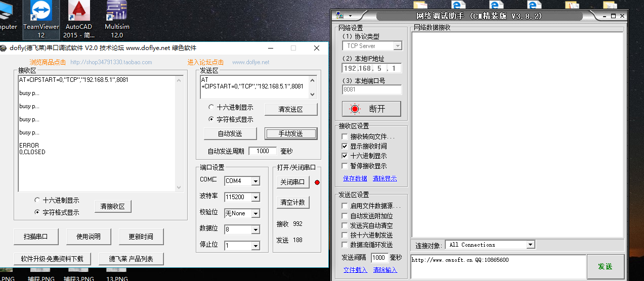Enable 接收转向文件 checkbox
The image size is (644, 281).
pos(345,136)
